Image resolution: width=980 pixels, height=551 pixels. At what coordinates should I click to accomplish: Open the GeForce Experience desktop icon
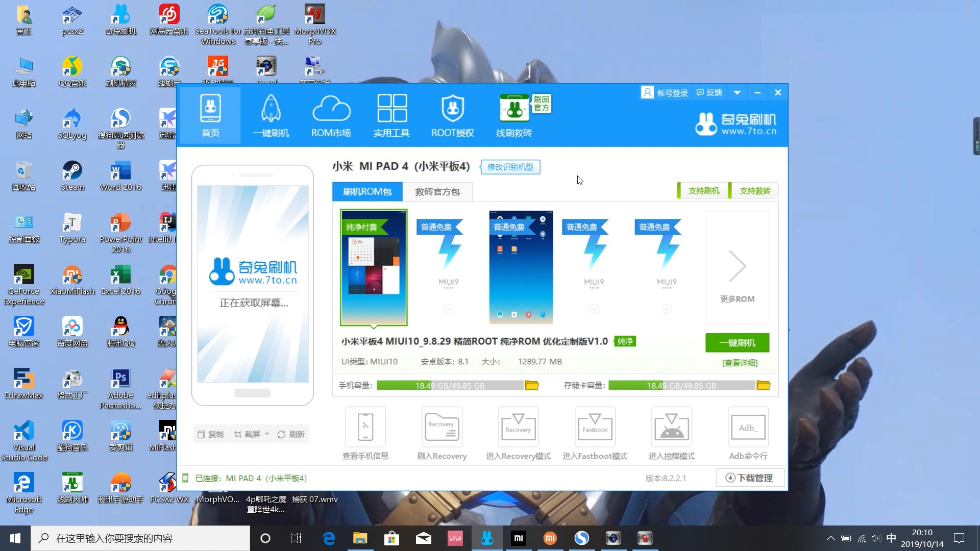pyautogui.click(x=24, y=285)
